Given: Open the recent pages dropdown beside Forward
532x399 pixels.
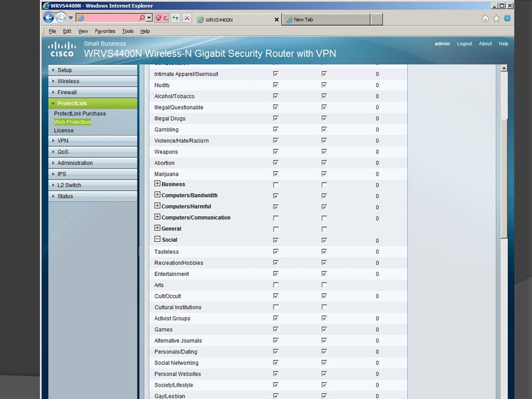Looking at the screenshot, I should coord(70,18).
